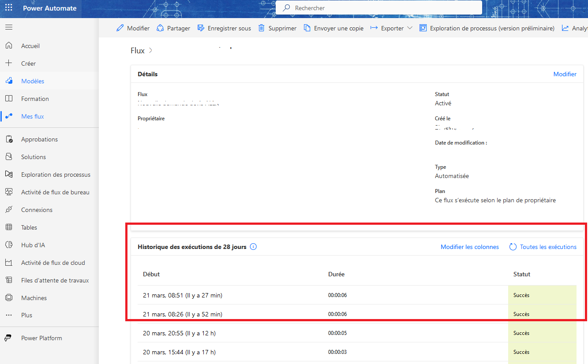588x364 pixels.
Task: Click the Début column header
Action: (151, 274)
